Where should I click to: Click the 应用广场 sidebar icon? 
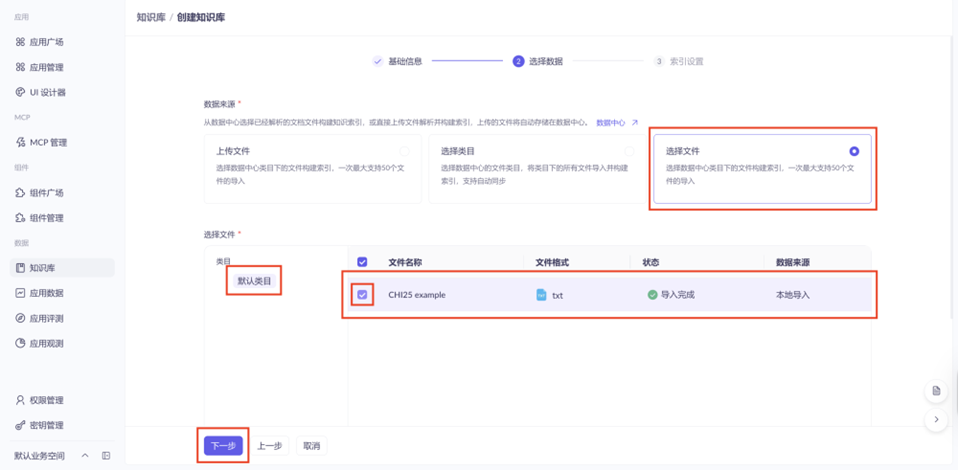coord(20,42)
